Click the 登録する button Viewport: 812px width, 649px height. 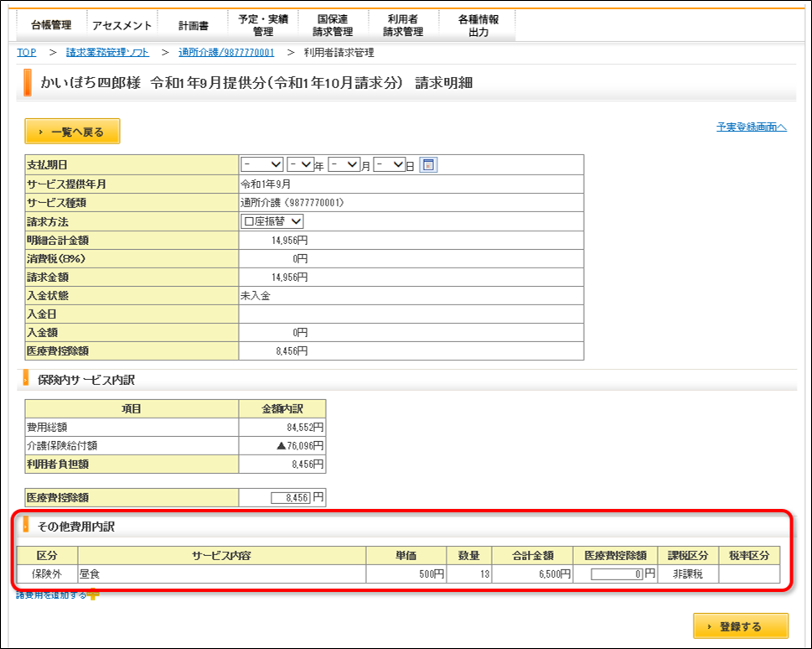pyautogui.click(x=741, y=626)
